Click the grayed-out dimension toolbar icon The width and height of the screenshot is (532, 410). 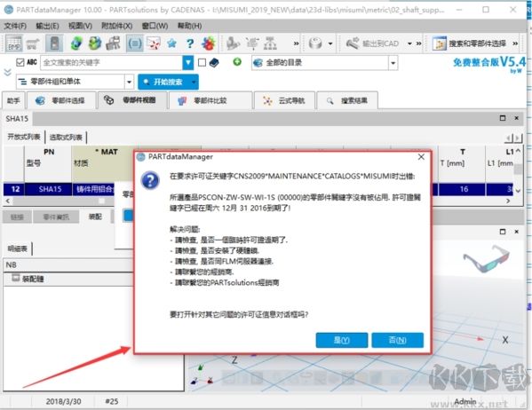click(x=252, y=43)
